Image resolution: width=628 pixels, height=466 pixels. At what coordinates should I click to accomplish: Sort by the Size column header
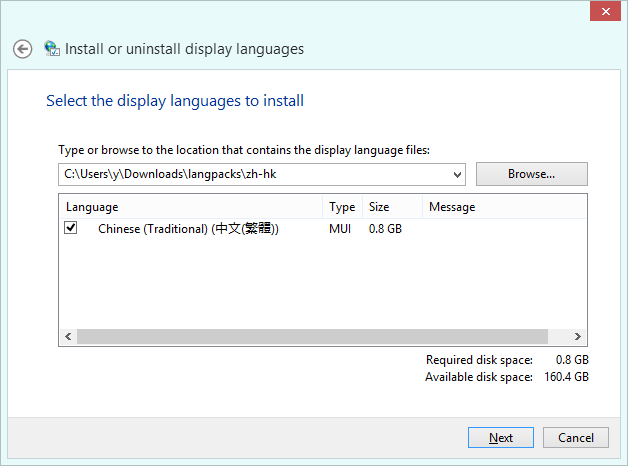[392, 207]
